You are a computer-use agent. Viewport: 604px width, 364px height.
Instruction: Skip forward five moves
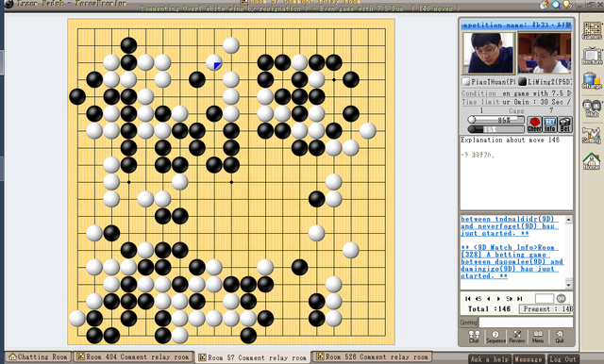[x=509, y=299]
